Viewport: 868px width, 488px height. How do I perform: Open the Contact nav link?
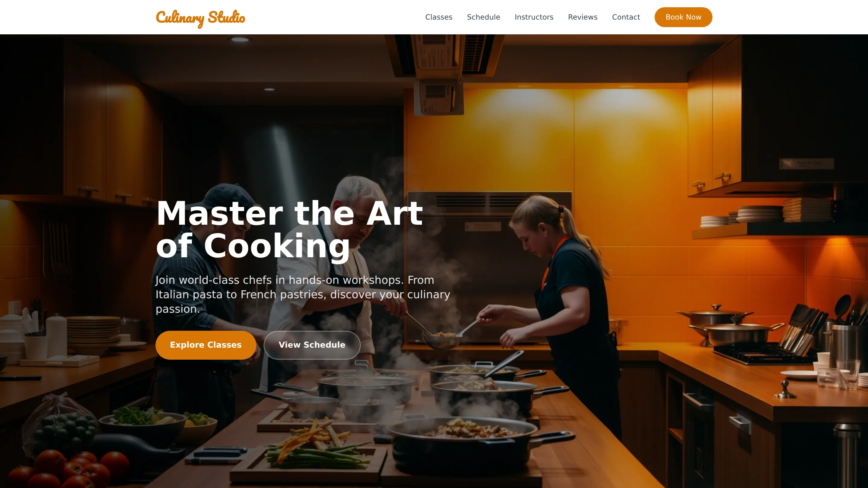pyautogui.click(x=626, y=17)
